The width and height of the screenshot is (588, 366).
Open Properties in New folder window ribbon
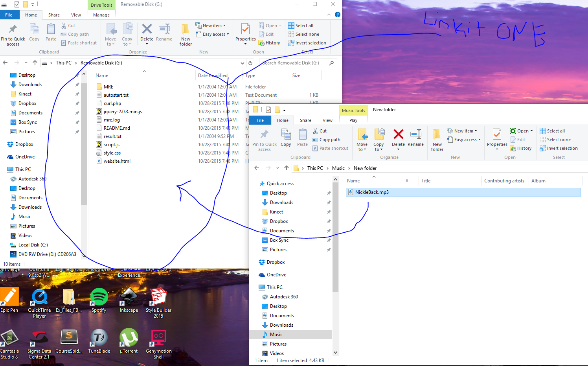click(x=497, y=140)
